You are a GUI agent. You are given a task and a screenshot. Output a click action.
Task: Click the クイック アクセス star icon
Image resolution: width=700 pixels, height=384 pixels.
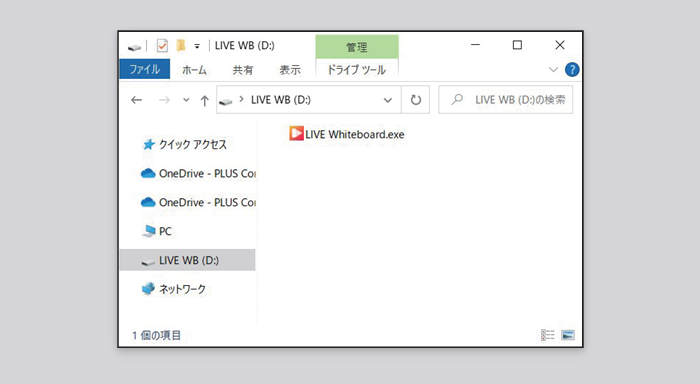click(149, 144)
